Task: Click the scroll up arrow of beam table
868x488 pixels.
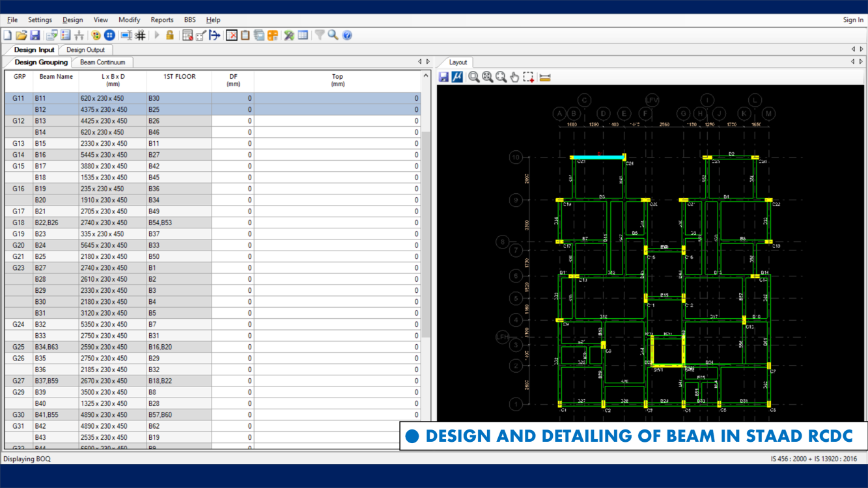Action: point(426,76)
